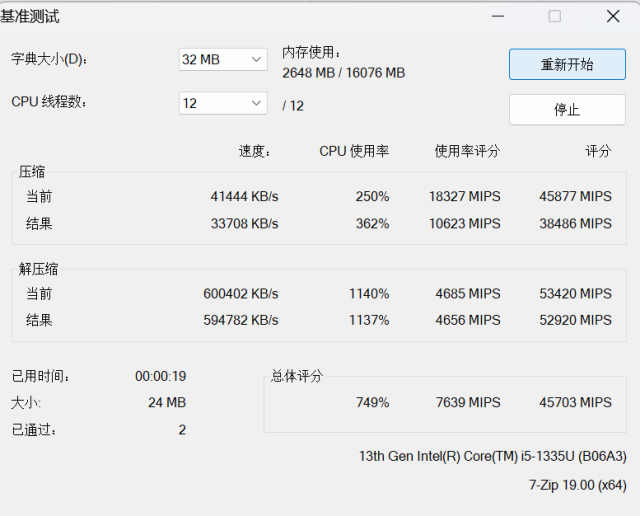Click the Intel Core i5-1335U processor text
Viewport: 640px width, 516px height.
tap(492, 456)
